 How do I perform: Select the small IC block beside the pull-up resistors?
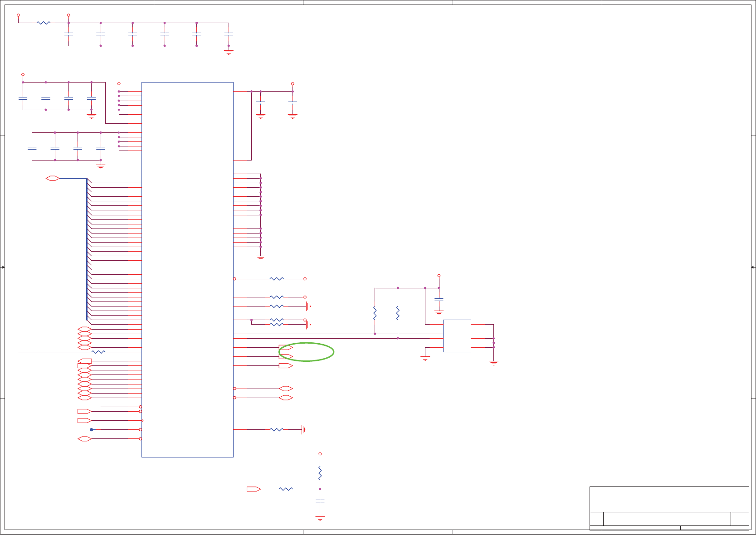pyautogui.click(x=457, y=336)
